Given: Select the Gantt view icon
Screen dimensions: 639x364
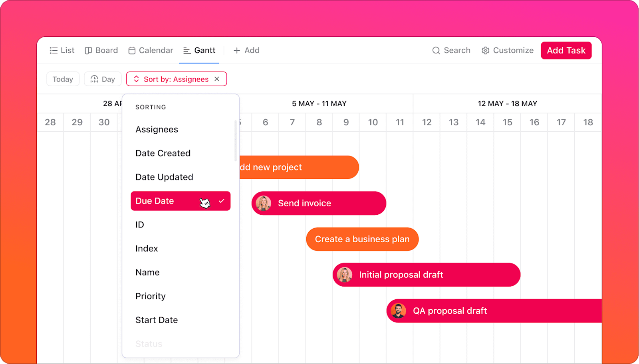Looking at the screenshot, I should (186, 50).
